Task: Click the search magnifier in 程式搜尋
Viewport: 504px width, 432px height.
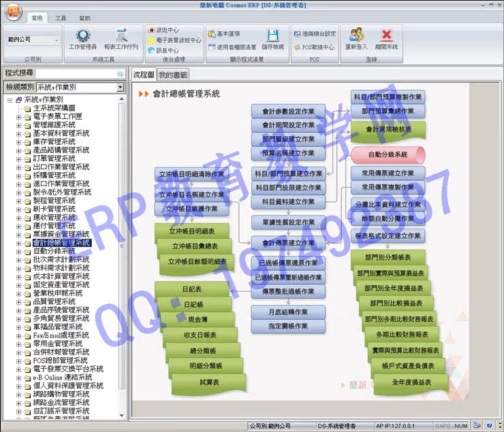Action: (121, 74)
